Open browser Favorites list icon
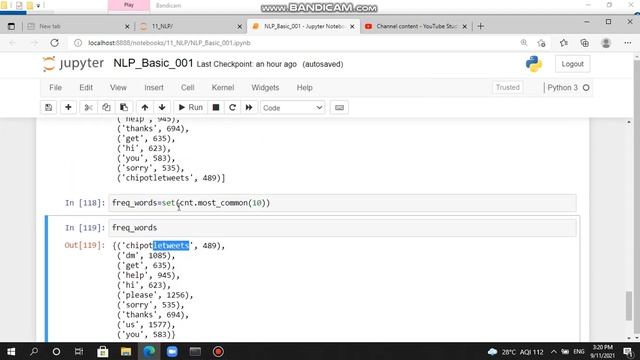The width and height of the screenshot is (640, 360). (564, 43)
